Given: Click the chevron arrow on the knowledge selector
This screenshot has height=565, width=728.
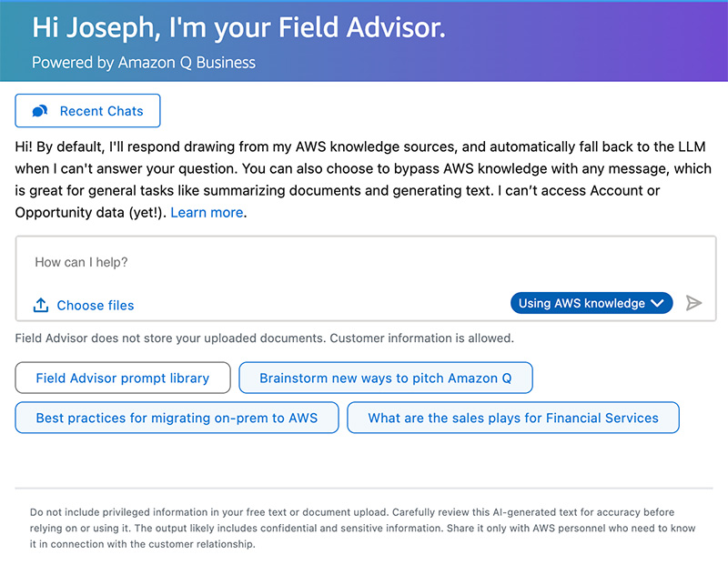Looking at the screenshot, I should click(658, 304).
